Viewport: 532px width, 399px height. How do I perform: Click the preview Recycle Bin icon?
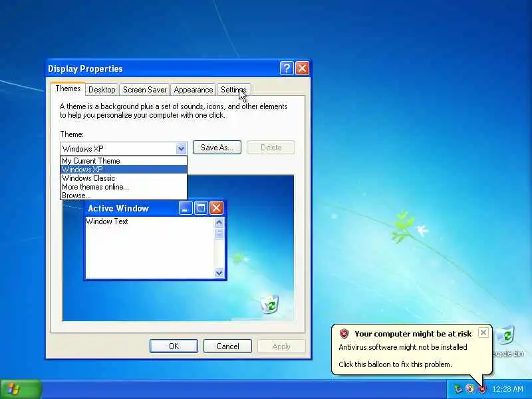point(270,304)
